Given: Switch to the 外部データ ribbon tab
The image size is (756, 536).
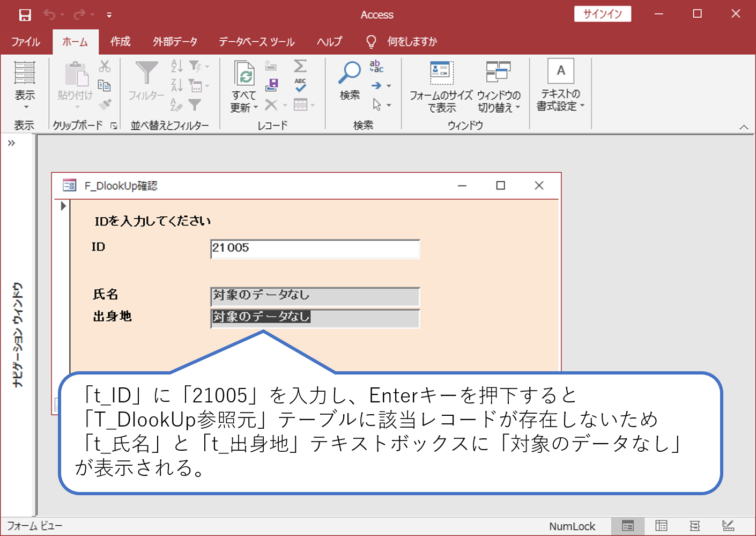Looking at the screenshot, I should pos(174,41).
